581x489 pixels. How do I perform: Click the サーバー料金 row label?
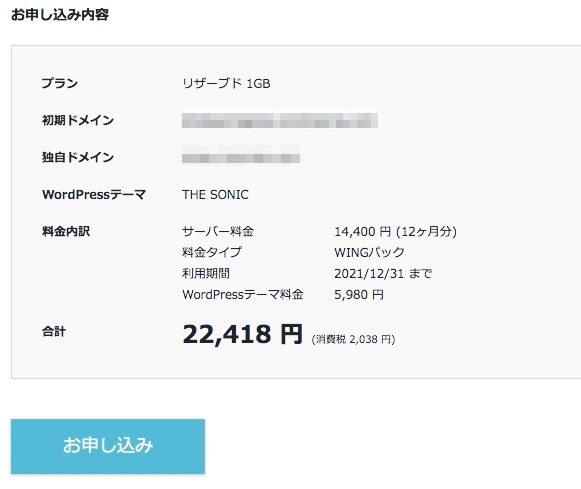coord(218,231)
